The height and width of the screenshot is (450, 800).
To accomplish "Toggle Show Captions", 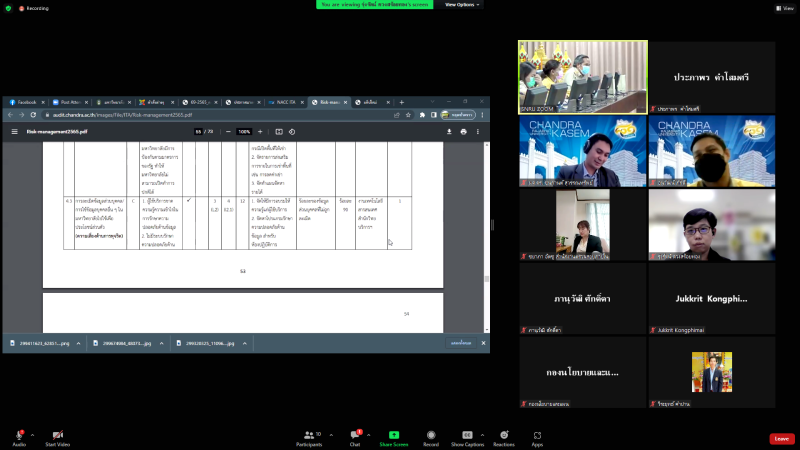I will [x=467, y=435].
